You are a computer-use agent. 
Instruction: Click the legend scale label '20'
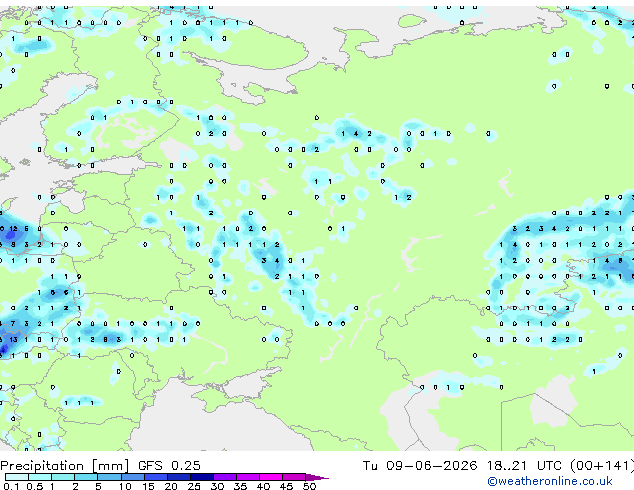click(x=171, y=486)
